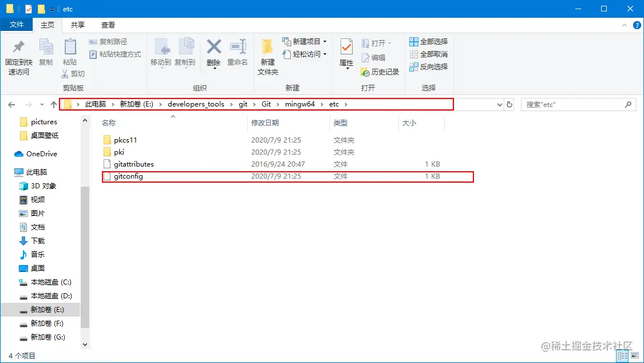This screenshot has height=363, width=644.
Task: Click Select none in ribbon
Action: (429, 54)
